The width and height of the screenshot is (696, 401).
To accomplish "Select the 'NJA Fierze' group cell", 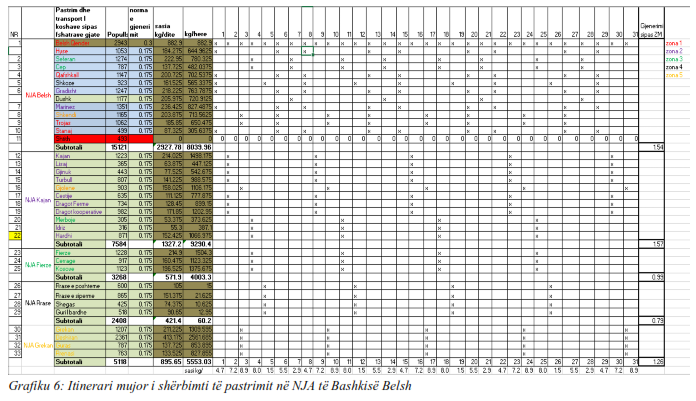I will (37, 265).
